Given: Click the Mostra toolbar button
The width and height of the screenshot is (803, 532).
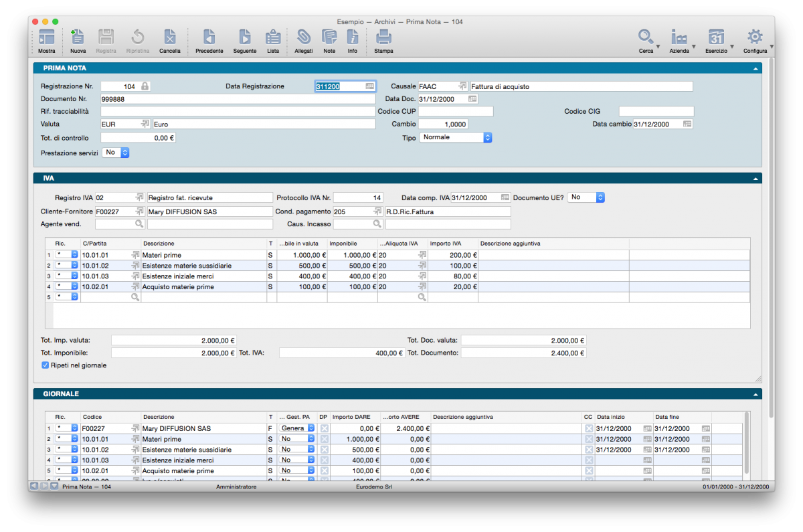Looking at the screenshot, I should pyautogui.click(x=47, y=38).
